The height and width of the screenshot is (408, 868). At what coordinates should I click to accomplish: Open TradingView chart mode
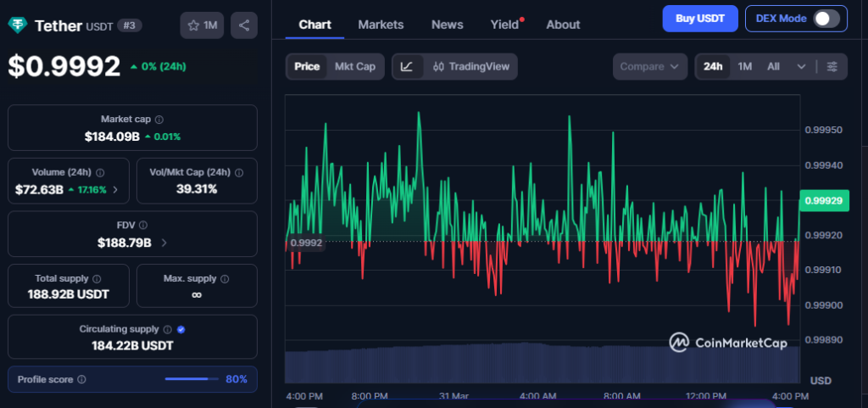click(x=470, y=66)
